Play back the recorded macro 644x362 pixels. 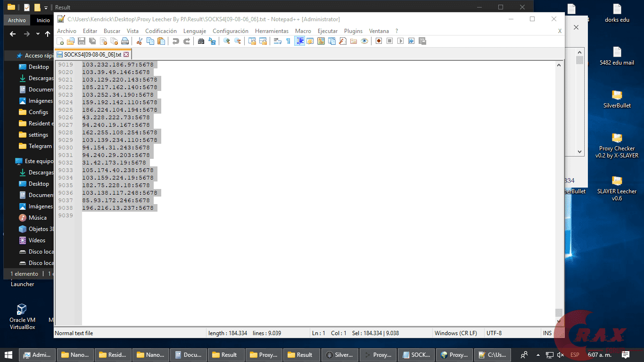[x=400, y=41]
